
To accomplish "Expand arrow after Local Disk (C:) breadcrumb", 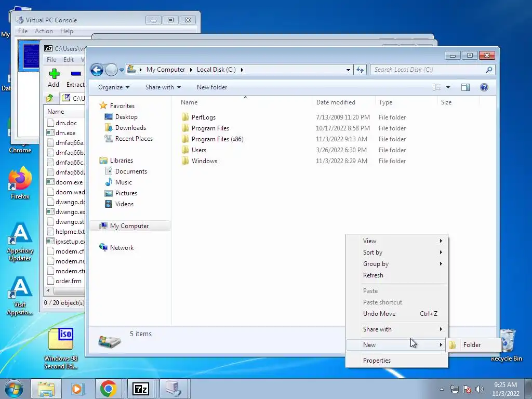I will tap(242, 70).
